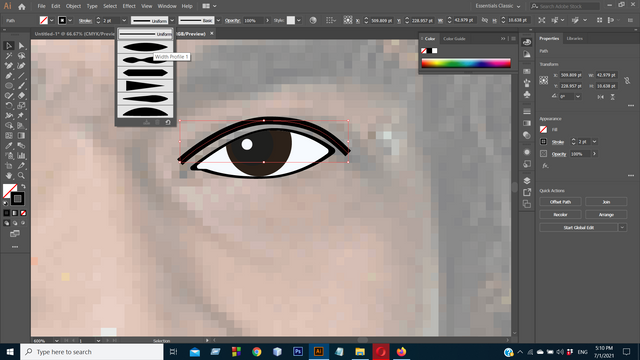Open stroke color dropdown in control bar
This screenshot has width=640, height=360.
pyautogui.click(x=70, y=20)
